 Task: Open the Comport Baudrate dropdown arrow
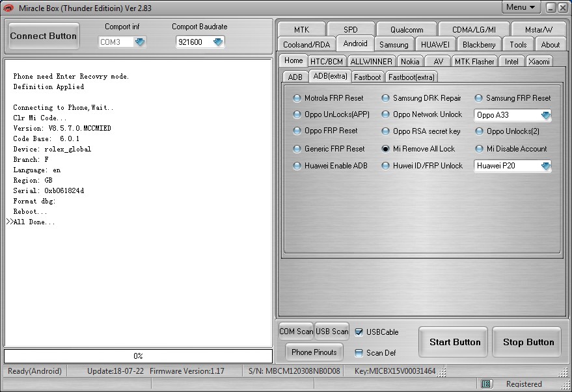coord(218,42)
